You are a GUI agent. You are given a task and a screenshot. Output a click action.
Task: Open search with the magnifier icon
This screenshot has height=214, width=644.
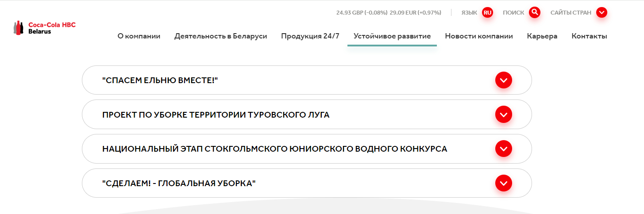pos(535,12)
